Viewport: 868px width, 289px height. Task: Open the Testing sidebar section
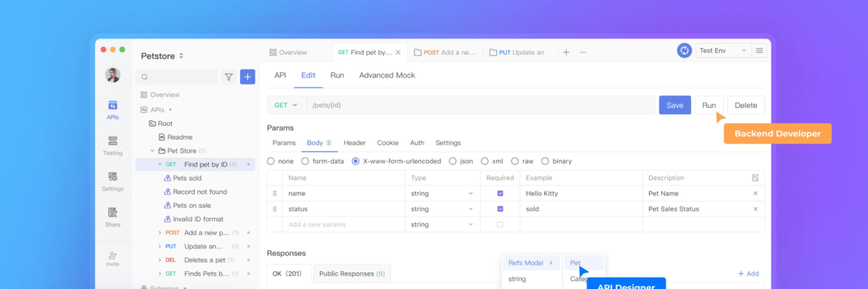[x=113, y=146]
